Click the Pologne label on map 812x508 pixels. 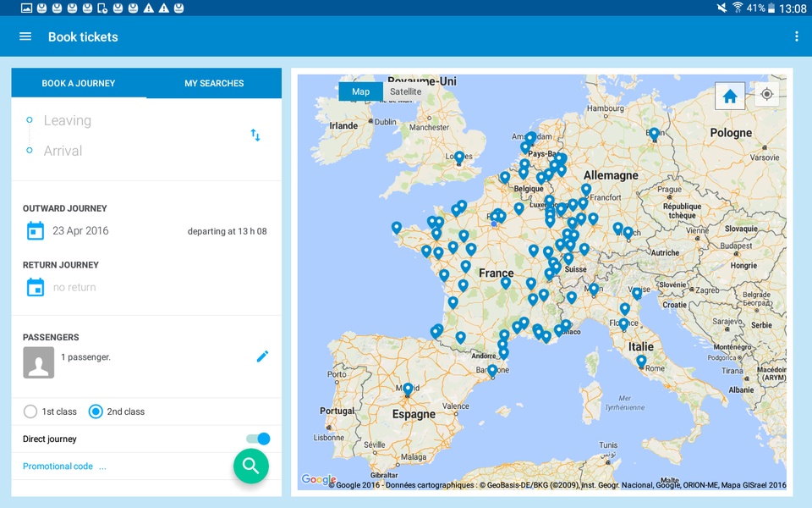[731, 133]
